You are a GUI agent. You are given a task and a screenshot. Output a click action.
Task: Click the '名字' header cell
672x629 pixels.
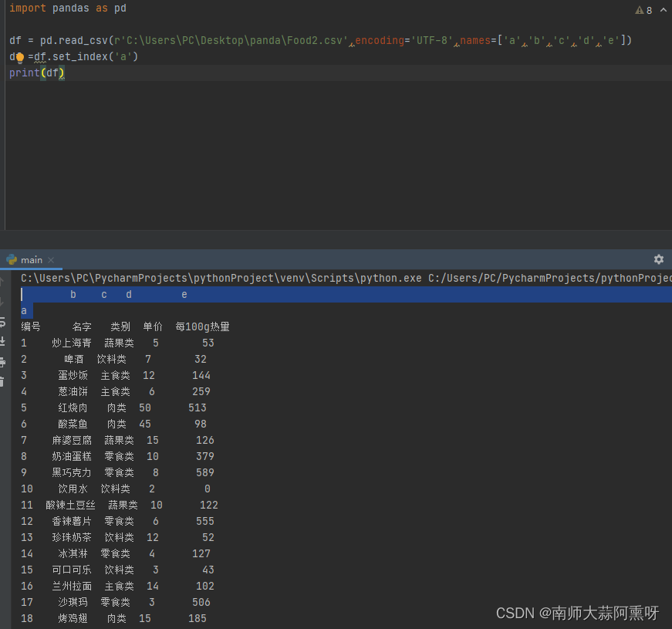82,327
